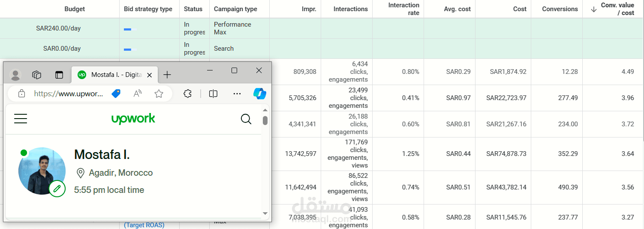The image size is (644, 229).
Task: Open the Settings and more ellipsis menu
Action: tap(237, 94)
